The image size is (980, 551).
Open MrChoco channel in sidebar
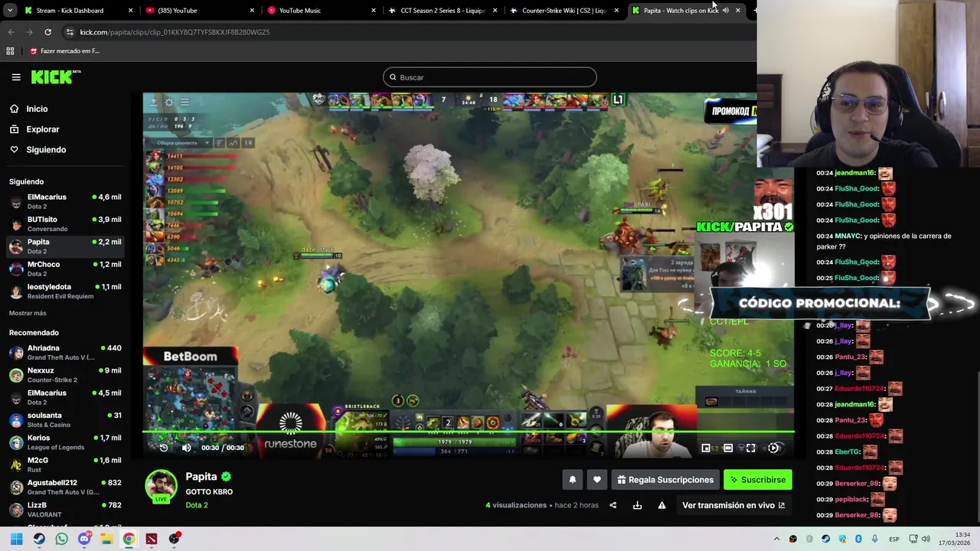coord(65,269)
